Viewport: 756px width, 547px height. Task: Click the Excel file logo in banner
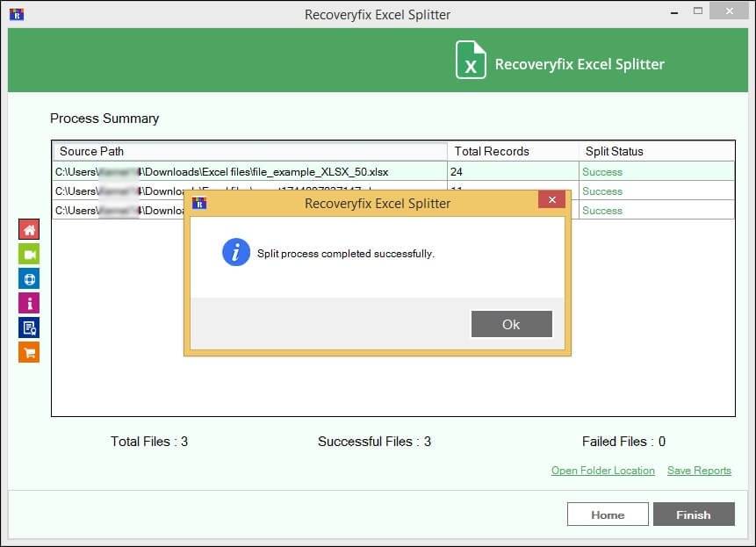(x=471, y=60)
